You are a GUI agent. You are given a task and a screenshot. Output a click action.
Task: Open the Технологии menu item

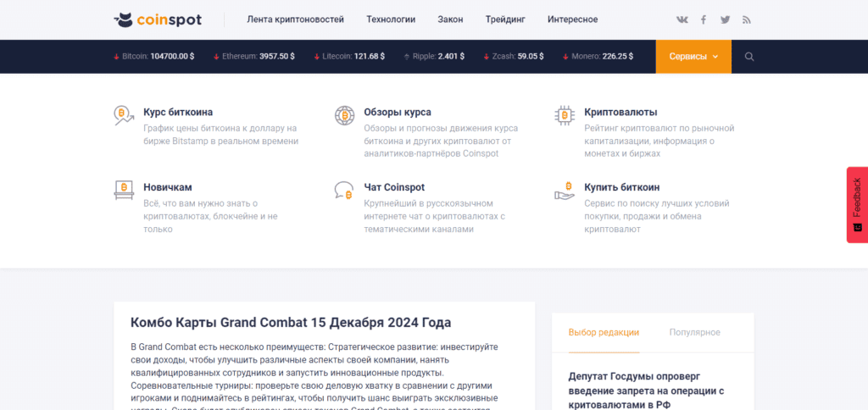[x=391, y=20]
